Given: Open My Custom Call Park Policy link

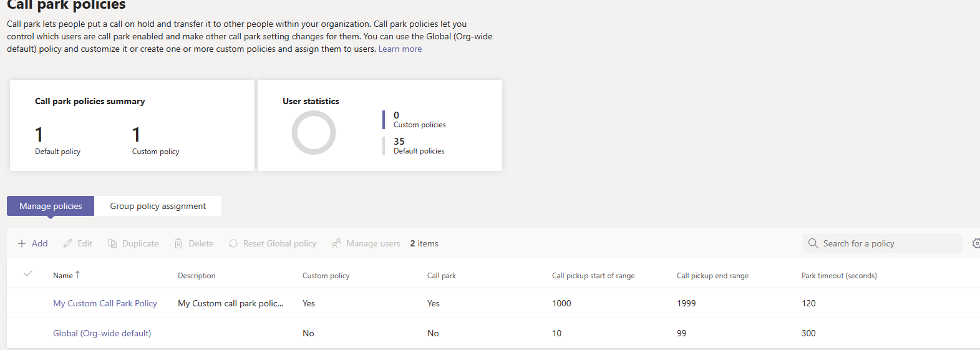Looking at the screenshot, I should (105, 303).
